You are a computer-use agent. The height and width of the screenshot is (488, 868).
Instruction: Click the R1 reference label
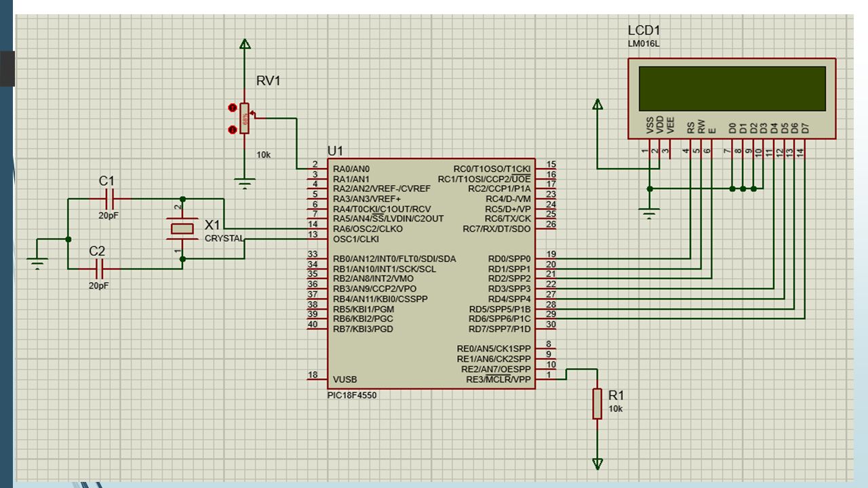click(616, 395)
